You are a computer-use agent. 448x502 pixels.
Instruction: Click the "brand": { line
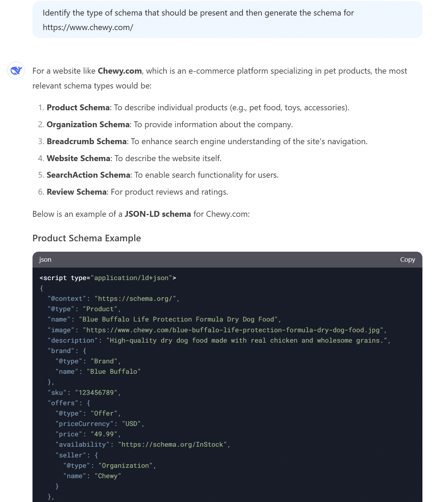coord(67,351)
